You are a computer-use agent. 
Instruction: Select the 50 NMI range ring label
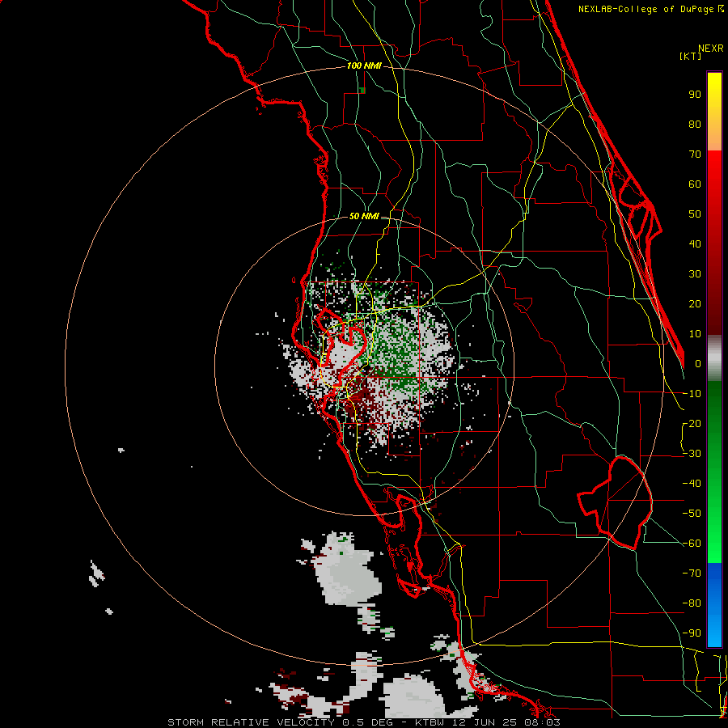[364, 216]
